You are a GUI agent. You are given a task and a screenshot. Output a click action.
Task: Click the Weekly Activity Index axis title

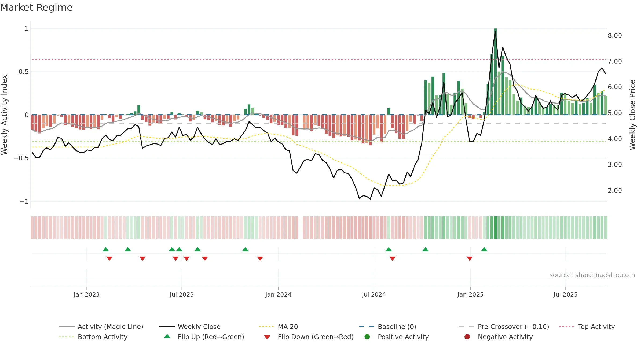point(4,115)
